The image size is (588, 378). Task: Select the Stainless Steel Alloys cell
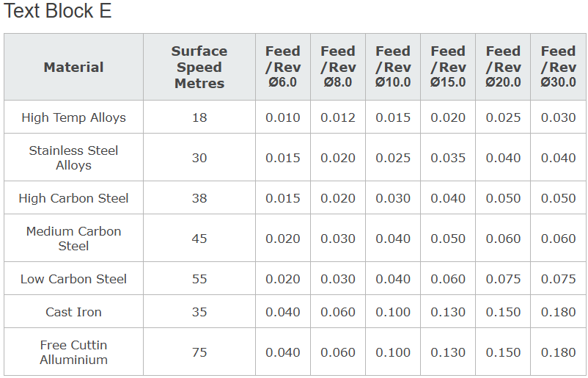(73, 158)
